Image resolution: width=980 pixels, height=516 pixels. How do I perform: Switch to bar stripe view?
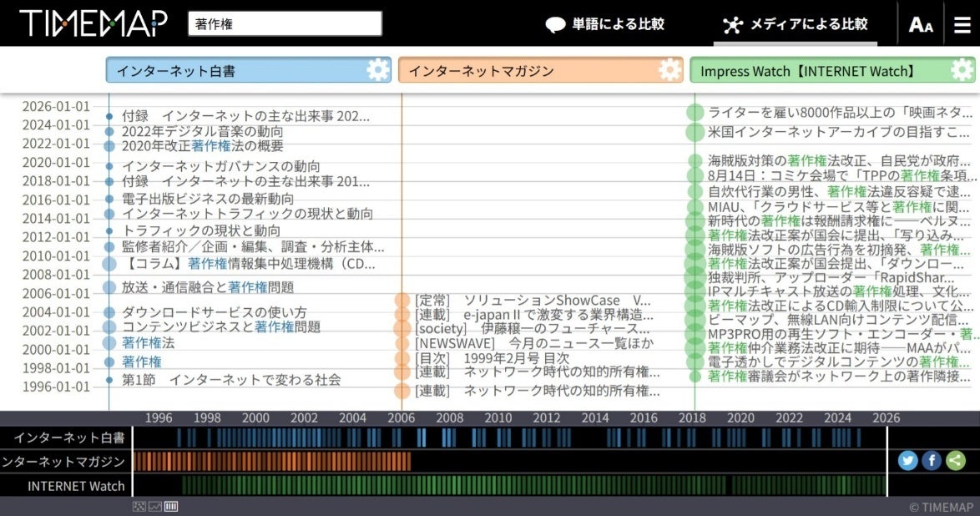pyautogui.click(x=171, y=506)
